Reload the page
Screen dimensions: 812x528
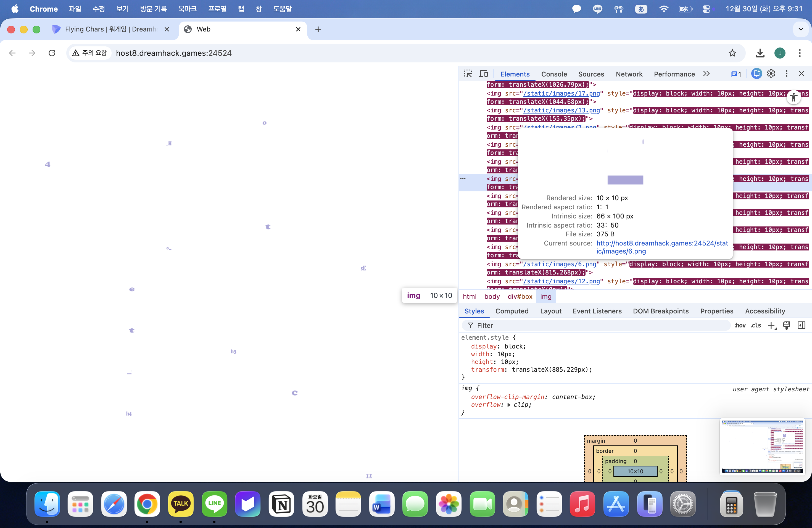click(52, 53)
